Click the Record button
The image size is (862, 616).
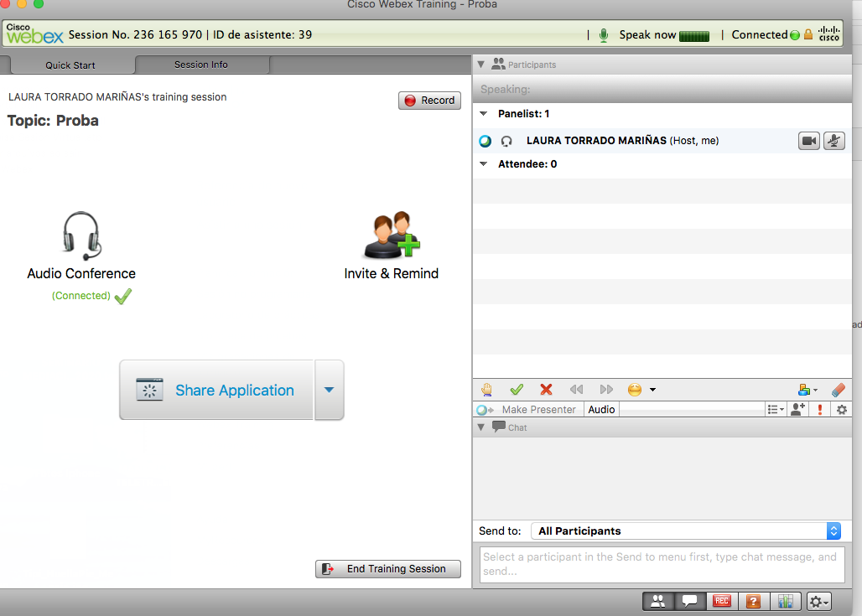pyautogui.click(x=429, y=101)
